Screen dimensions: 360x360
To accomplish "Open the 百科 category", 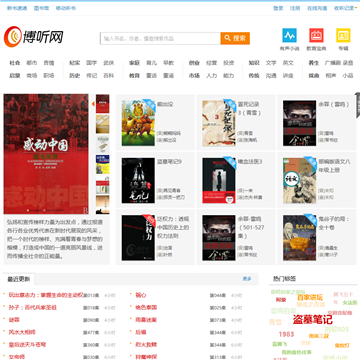I will [x=109, y=76].
